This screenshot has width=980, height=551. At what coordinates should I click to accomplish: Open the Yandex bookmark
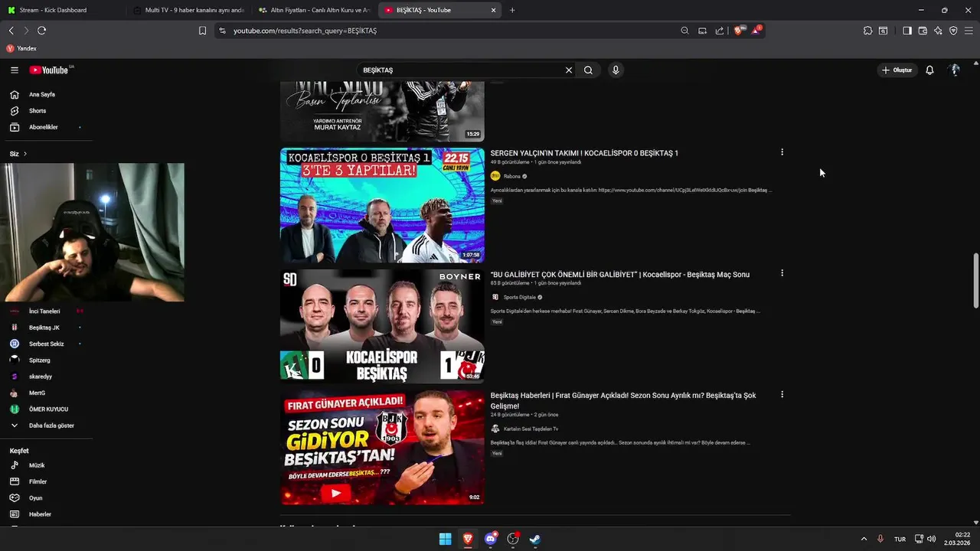tap(21, 48)
